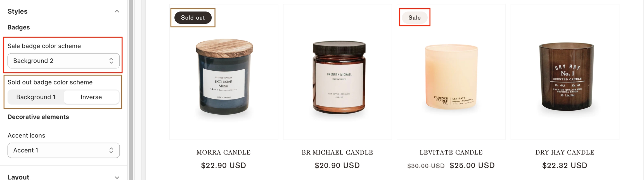The image size is (644, 180).
Task: Collapse the Styles section chevron
Action: pos(117,11)
